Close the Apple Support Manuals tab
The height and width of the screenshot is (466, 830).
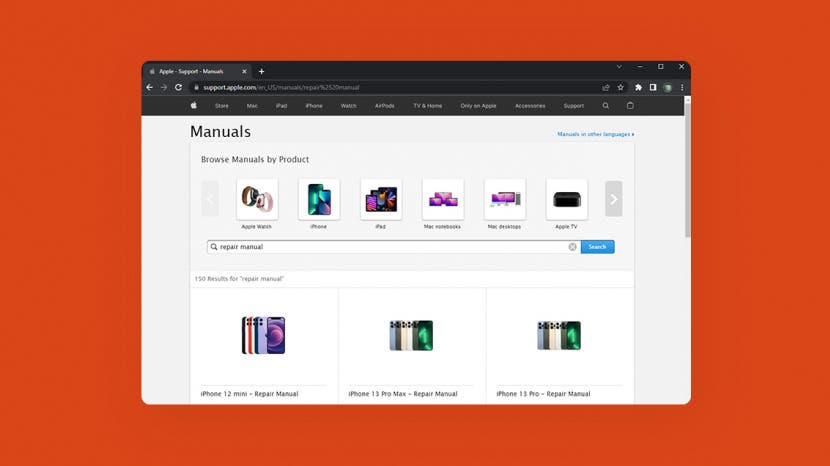[x=244, y=71]
